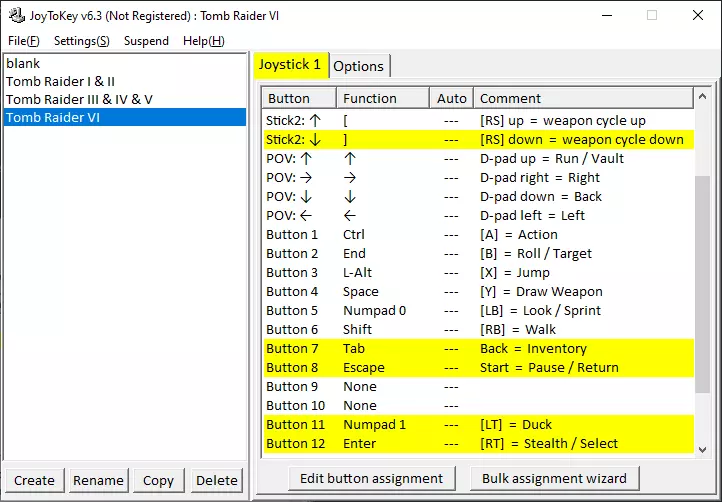This screenshot has width=722, height=502.
Task: Select the POV up row
Action: click(x=478, y=158)
